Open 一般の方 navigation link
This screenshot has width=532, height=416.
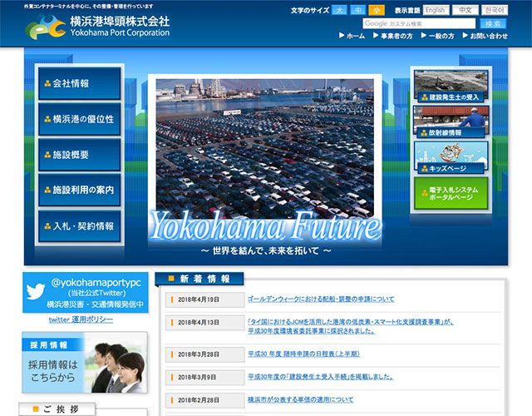click(438, 36)
